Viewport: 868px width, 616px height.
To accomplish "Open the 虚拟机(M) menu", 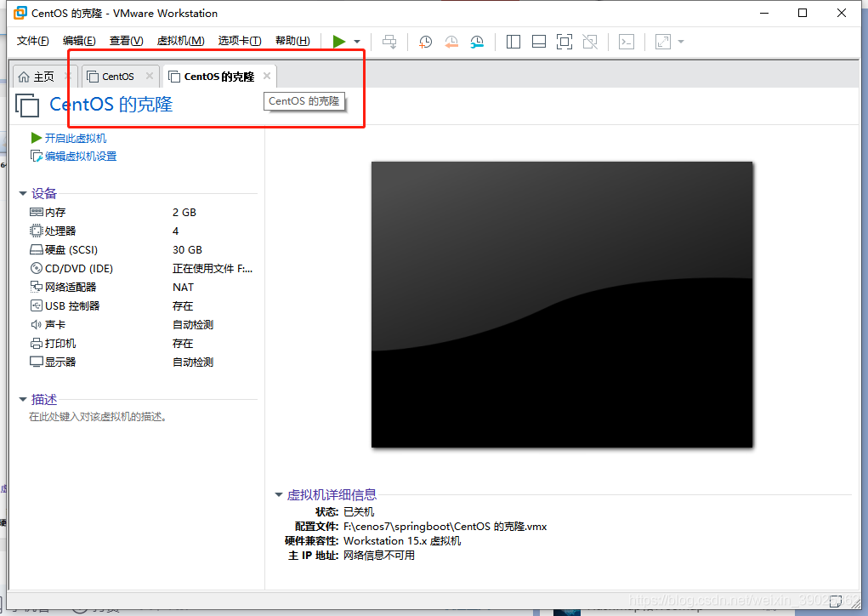I will [180, 41].
